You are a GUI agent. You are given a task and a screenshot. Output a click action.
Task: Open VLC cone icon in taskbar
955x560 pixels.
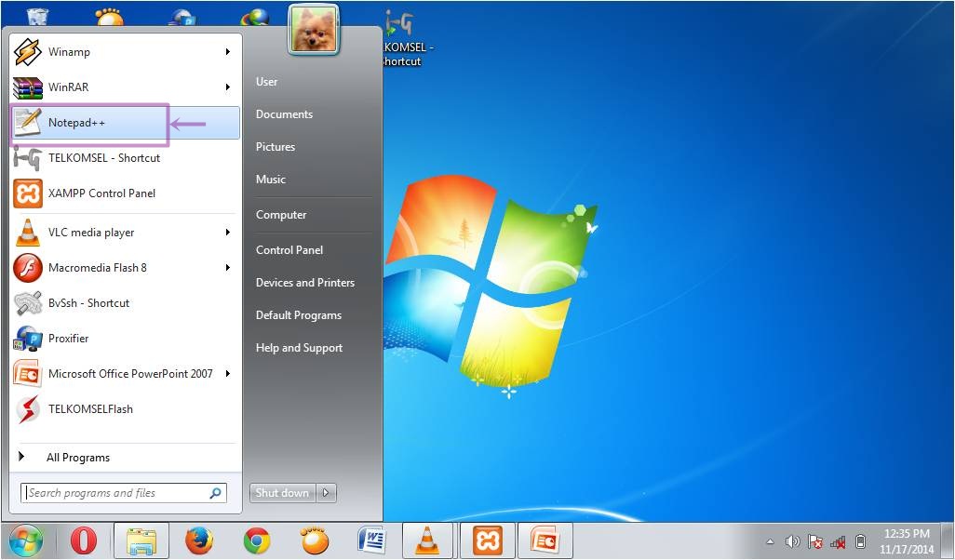[x=427, y=540]
